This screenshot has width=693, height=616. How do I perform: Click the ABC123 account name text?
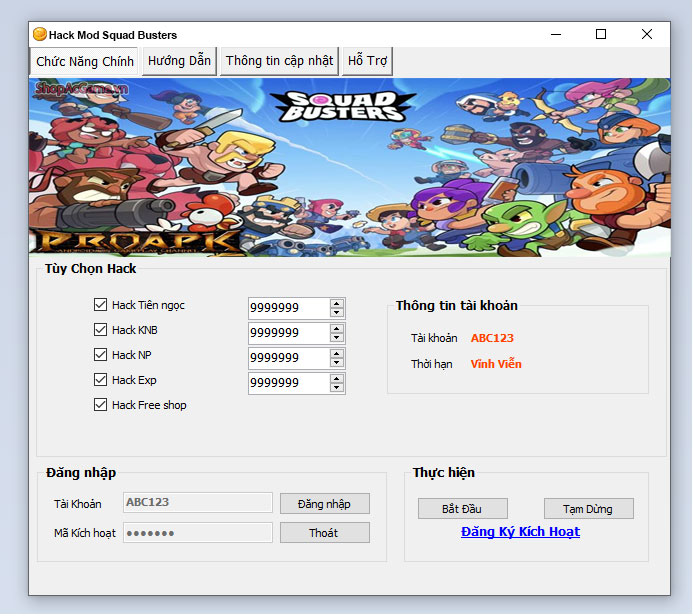pos(492,338)
